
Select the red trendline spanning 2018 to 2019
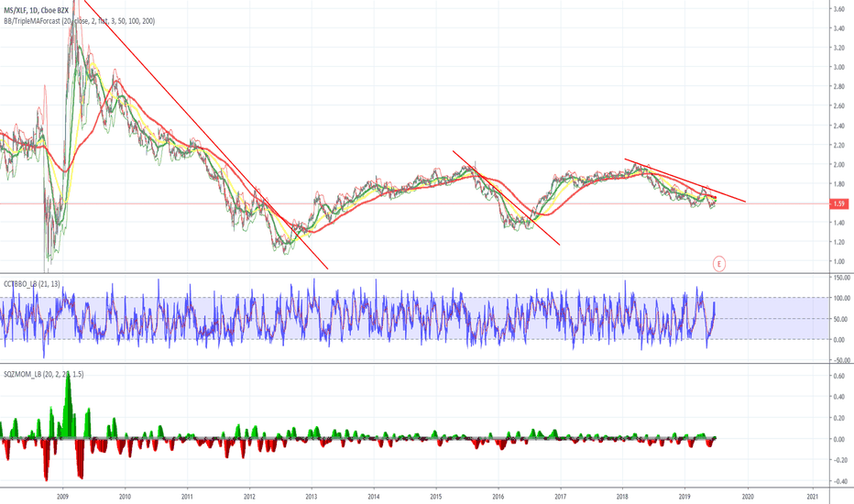pyautogui.click(x=685, y=181)
